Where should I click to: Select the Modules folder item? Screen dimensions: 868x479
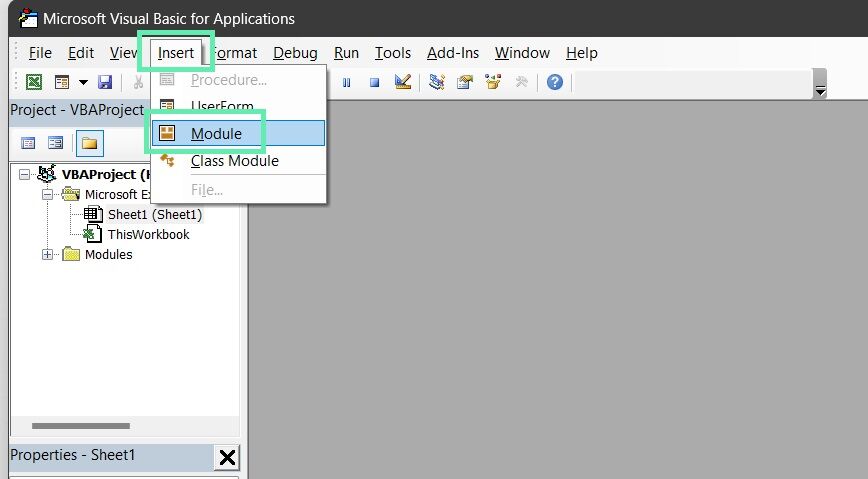pos(108,255)
